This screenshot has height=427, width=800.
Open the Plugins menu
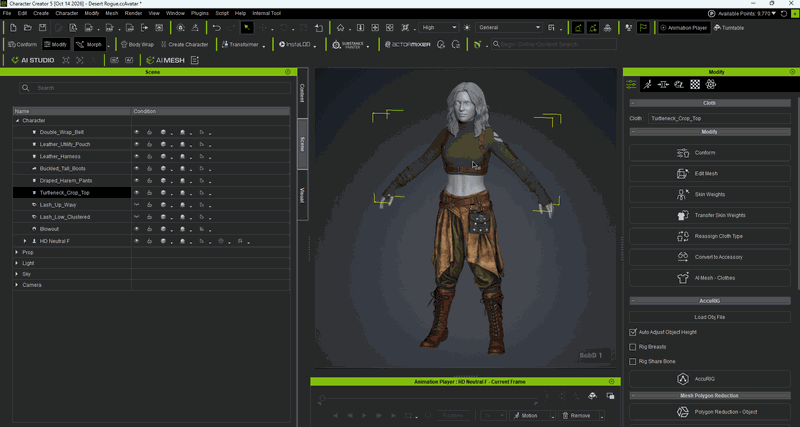tap(199, 13)
